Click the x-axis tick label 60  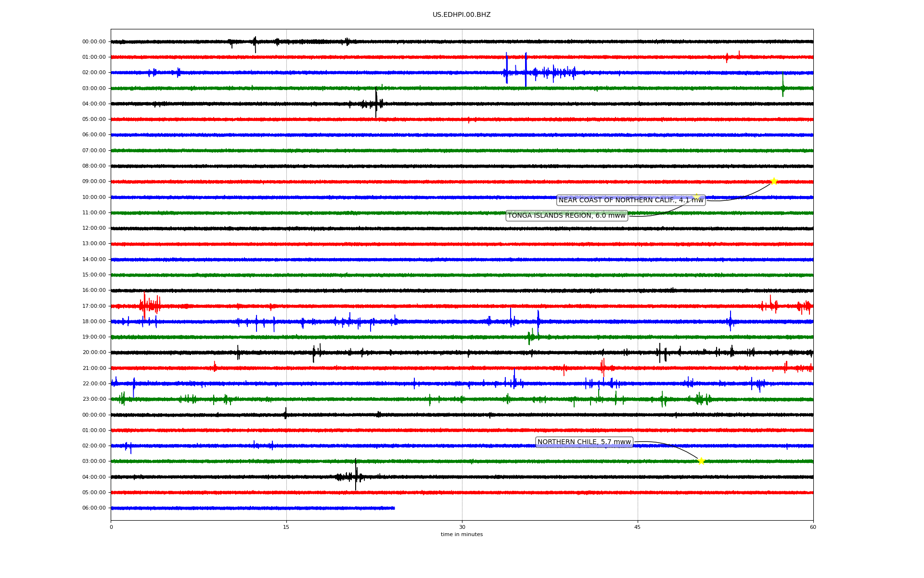tap(813, 527)
